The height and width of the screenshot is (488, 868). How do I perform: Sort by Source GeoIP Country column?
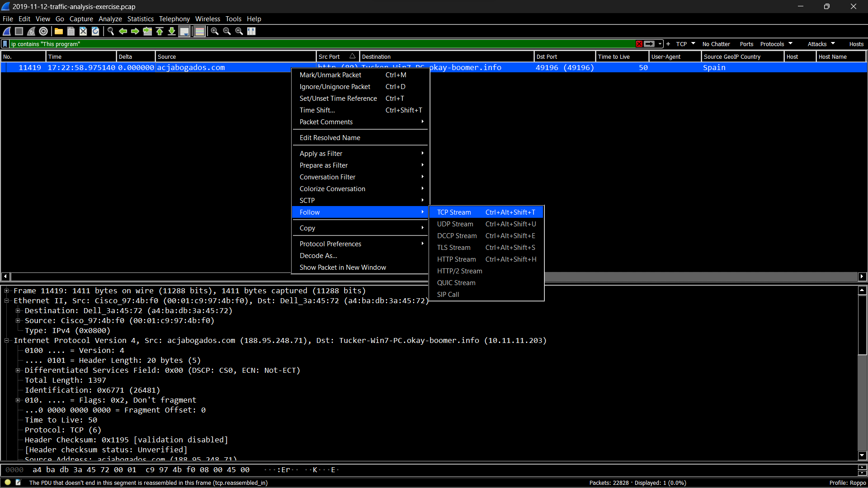coord(742,56)
